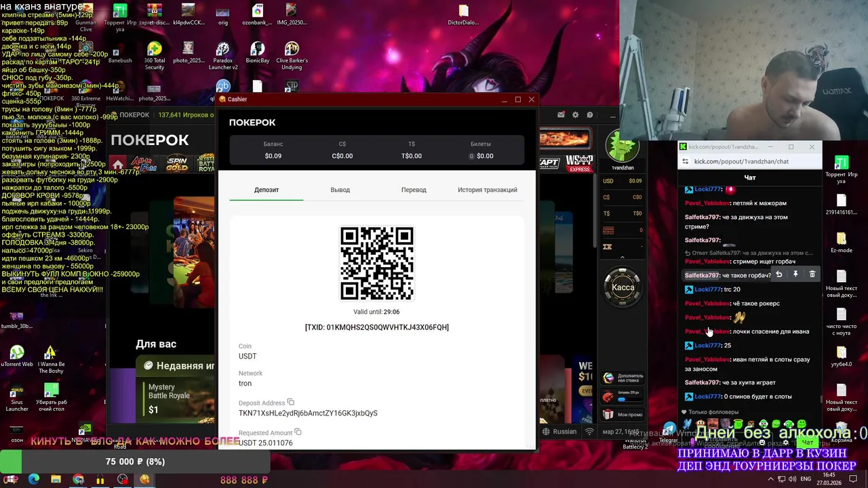The height and width of the screenshot is (488, 868).
Task: Open the Касса chip button in the poker lobby
Action: pos(623,287)
